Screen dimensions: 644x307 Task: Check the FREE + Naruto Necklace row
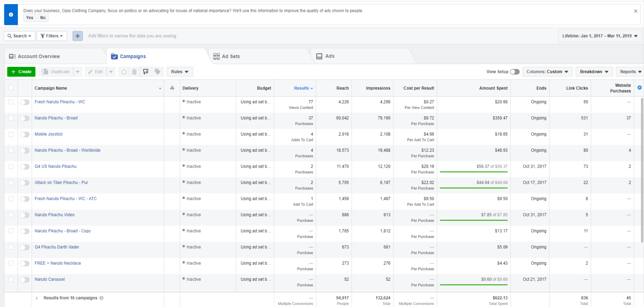[x=11, y=263]
